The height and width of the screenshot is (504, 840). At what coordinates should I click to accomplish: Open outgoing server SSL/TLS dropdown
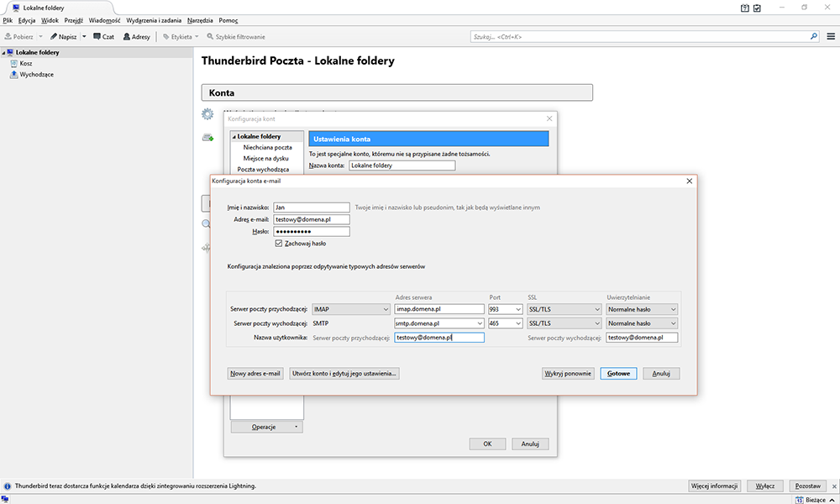click(564, 323)
